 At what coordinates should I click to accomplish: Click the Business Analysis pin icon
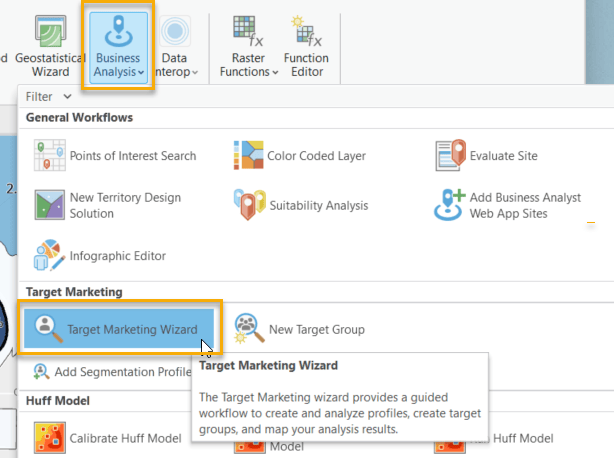(118, 31)
